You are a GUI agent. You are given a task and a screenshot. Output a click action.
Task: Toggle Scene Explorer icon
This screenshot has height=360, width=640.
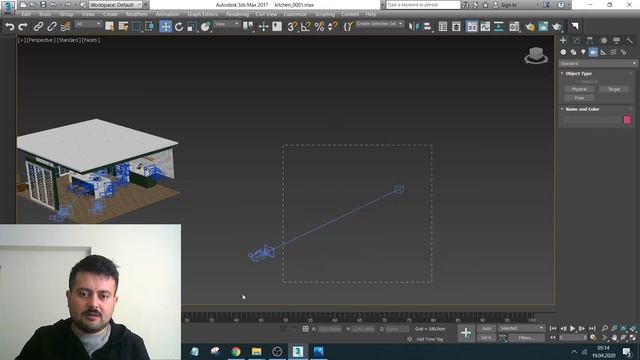pyautogui.click(x=443, y=27)
